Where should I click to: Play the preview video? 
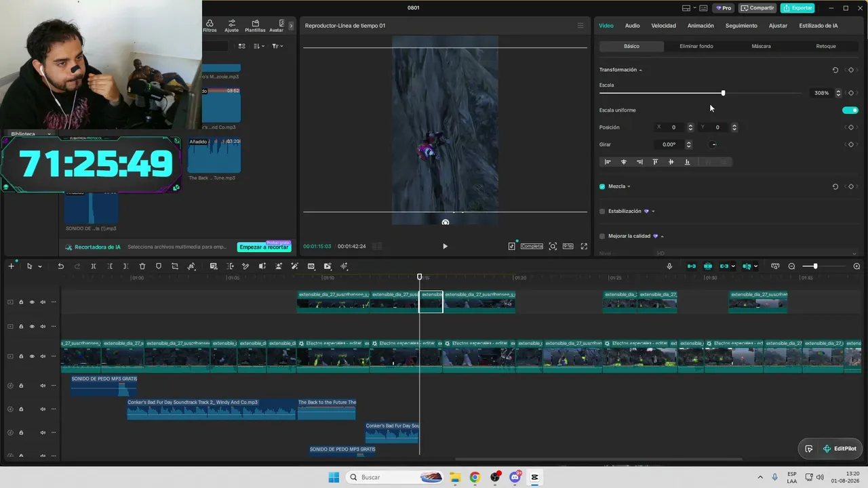tap(445, 247)
